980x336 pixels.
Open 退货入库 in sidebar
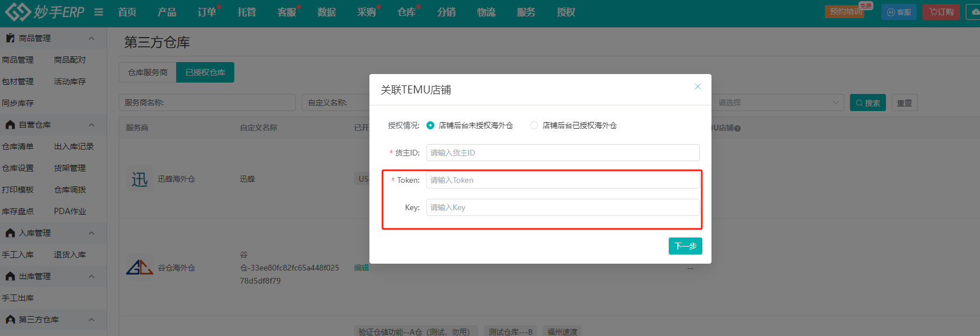point(70,255)
